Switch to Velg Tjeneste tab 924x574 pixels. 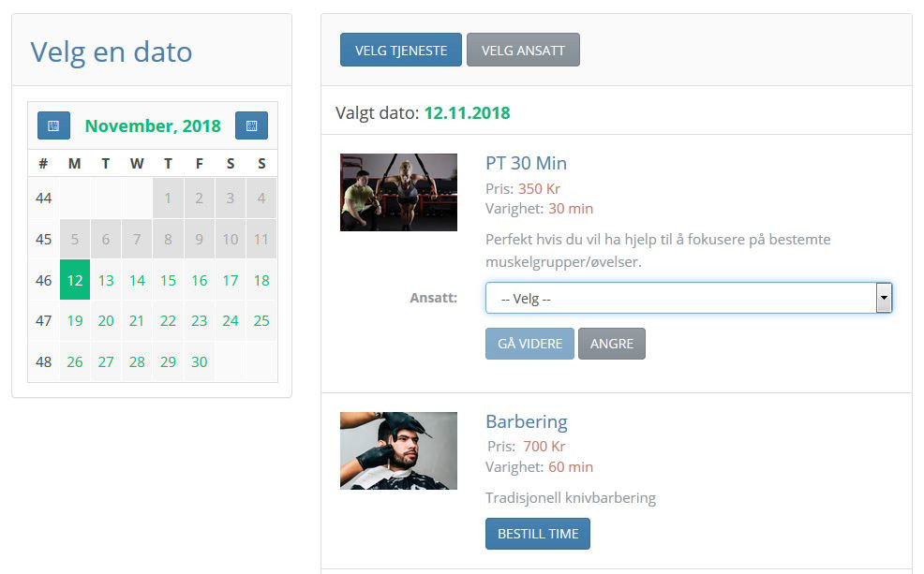pos(401,50)
